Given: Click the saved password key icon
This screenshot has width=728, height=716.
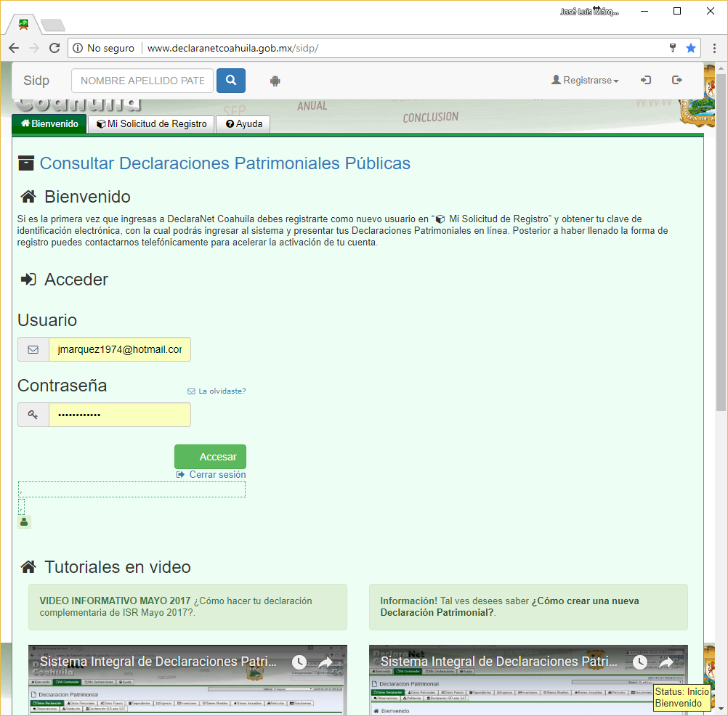Looking at the screenshot, I should click(673, 48).
